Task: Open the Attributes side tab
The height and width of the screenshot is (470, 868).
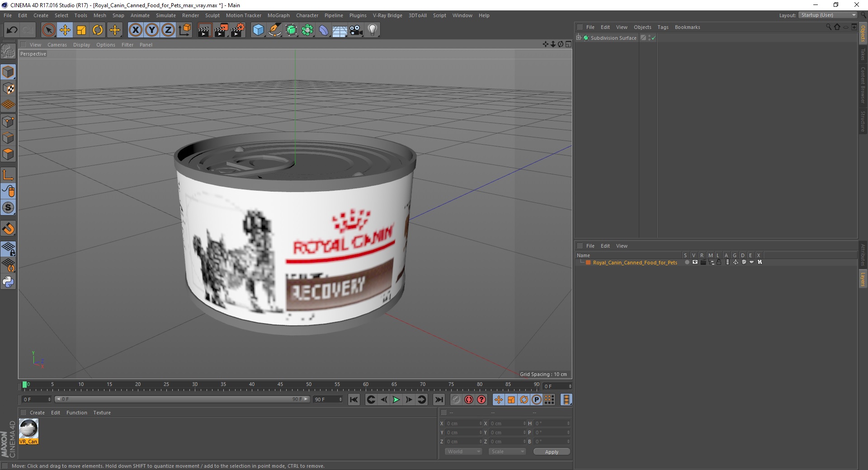Action: 863,255
